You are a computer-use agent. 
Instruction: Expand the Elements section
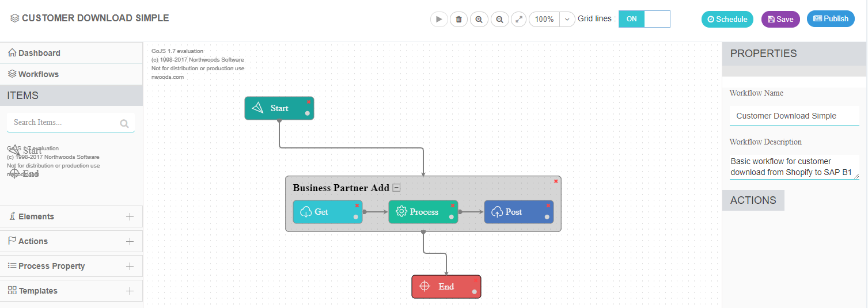tap(130, 216)
